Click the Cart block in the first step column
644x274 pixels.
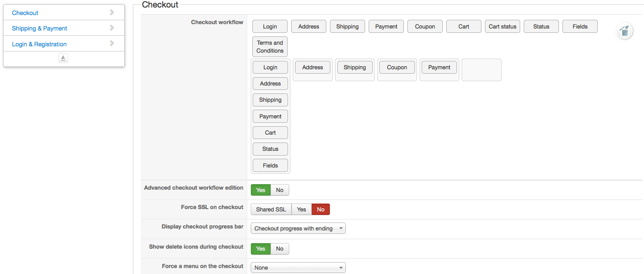(270, 133)
